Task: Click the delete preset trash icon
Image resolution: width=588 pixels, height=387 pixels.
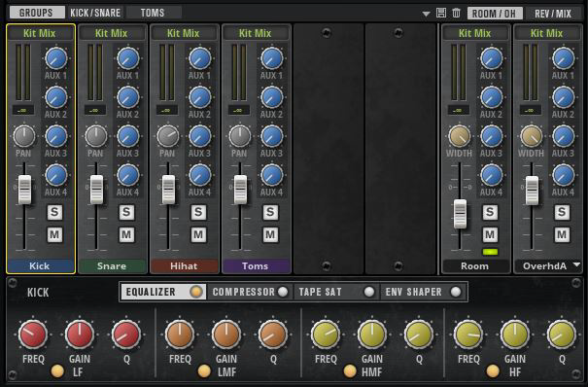Action: (456, 13)
